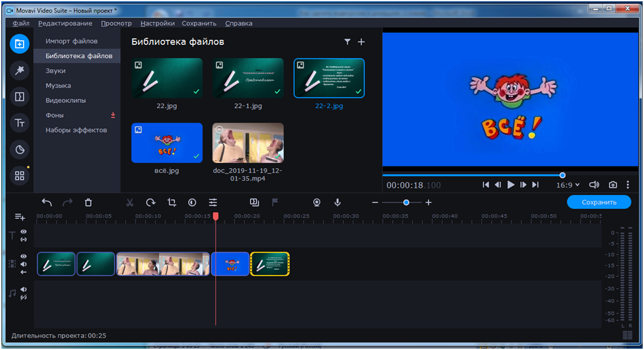Click the blue Сохранить button
This screenshot has height=350, width=644.
coord(599,202)
